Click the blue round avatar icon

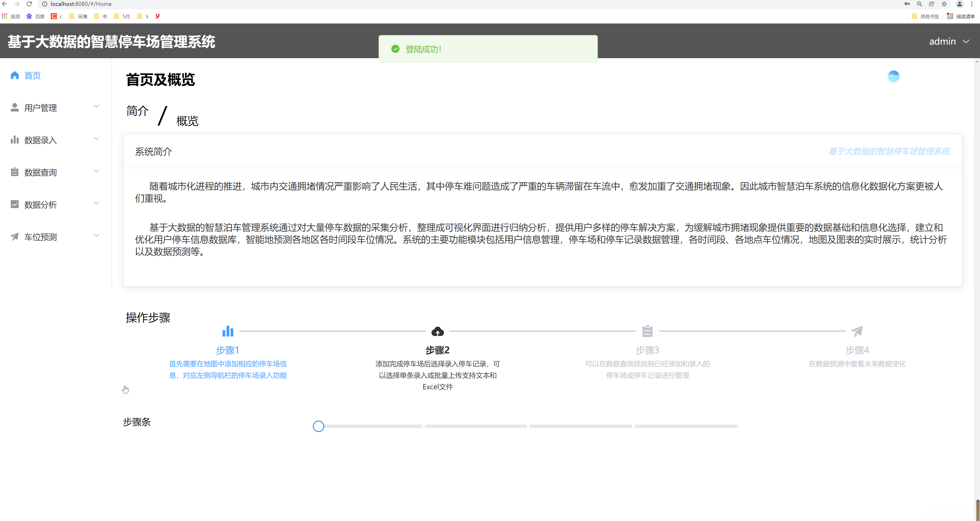[893, 76]
